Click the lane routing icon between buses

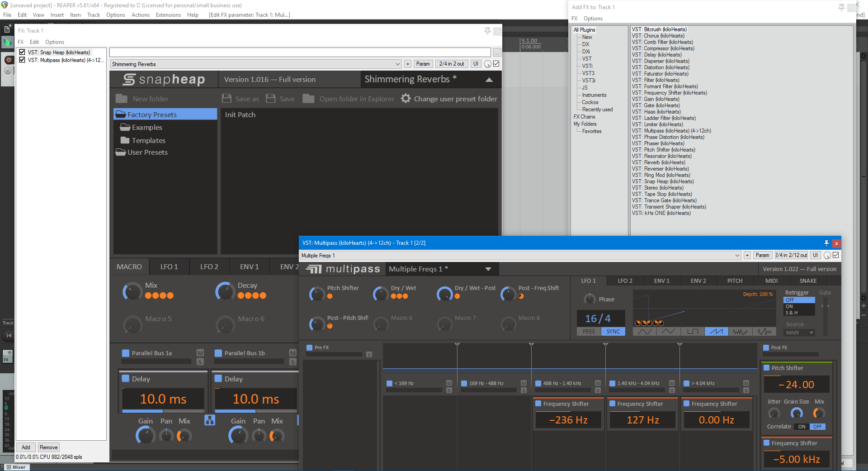tap(209, 420)
